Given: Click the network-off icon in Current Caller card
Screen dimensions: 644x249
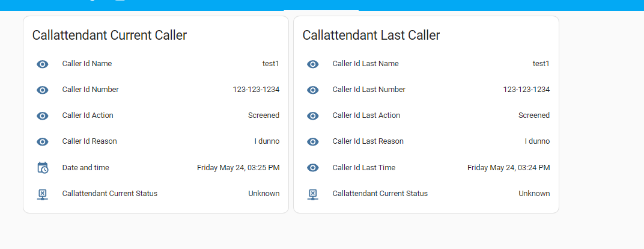Looking at the screenshot, I should (43, 194).
